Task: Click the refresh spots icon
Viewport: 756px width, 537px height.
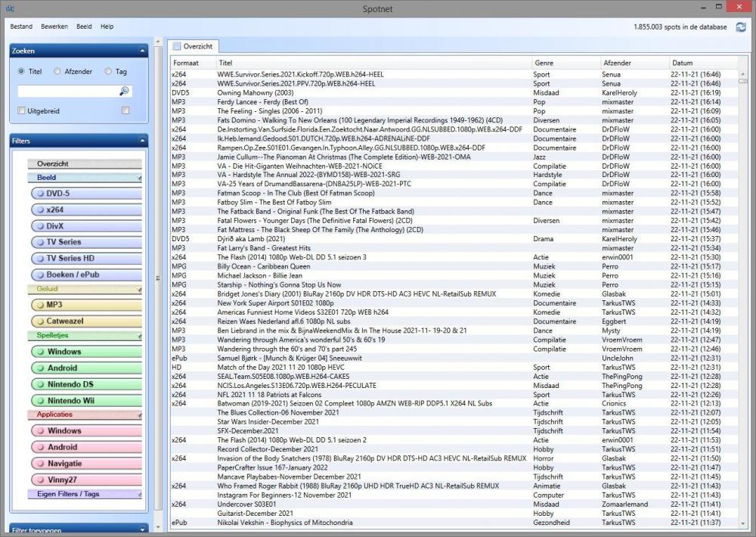Action: pyautogui.click(x=740, y=26)
